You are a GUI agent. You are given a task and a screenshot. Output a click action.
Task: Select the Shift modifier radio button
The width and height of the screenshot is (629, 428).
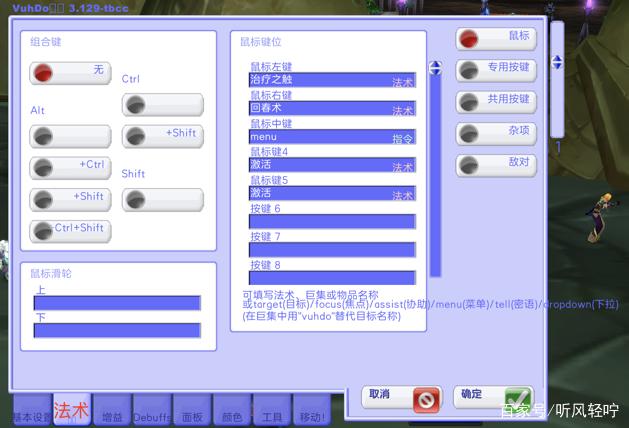pos(163,200)
